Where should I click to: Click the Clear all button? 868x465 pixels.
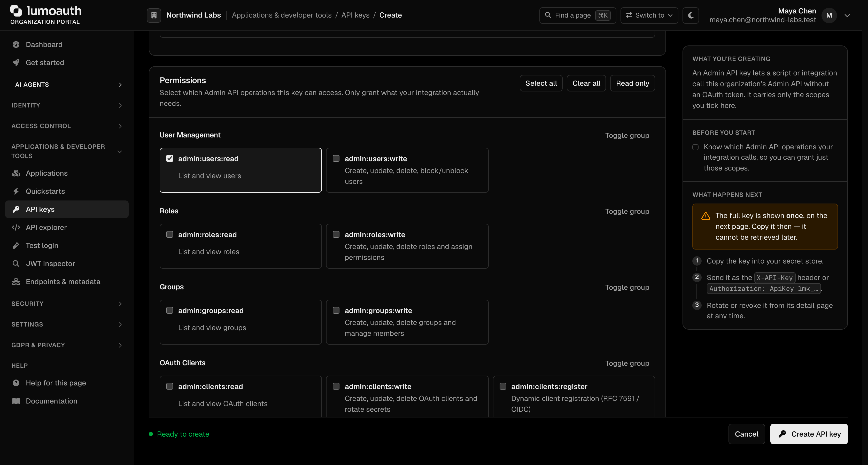[586, 83]
